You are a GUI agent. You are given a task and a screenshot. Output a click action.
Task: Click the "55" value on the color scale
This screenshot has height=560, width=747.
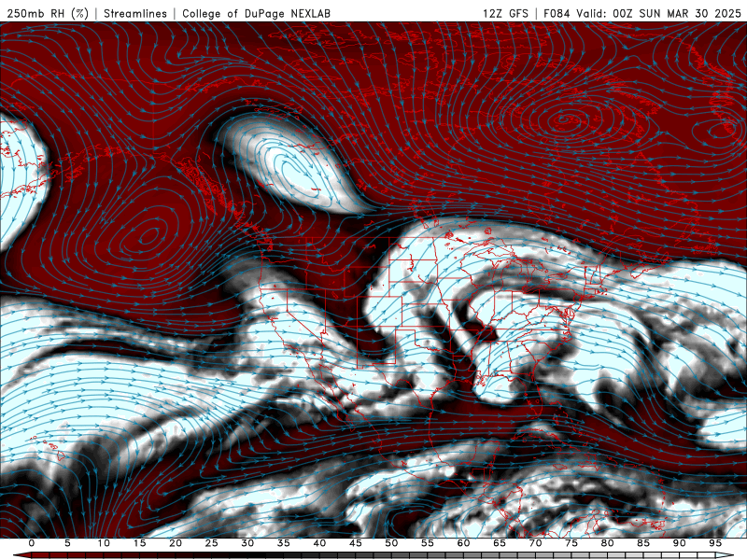coord(428,543)
